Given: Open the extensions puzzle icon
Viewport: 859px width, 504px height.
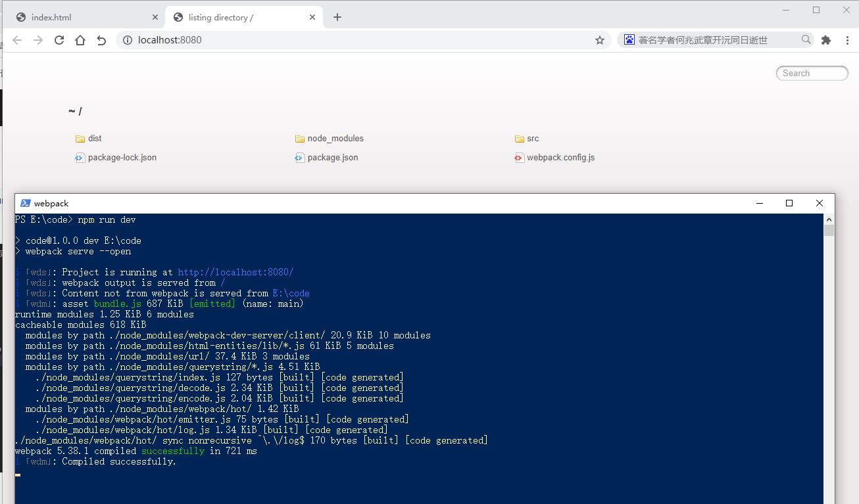Looking at the screenshot, I should tap(826, 40).
